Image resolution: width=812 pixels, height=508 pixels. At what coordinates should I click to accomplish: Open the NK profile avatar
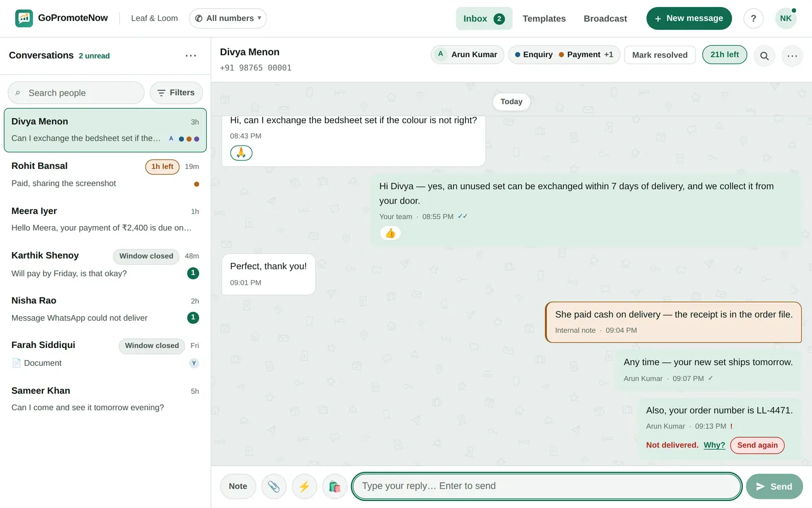786,18
